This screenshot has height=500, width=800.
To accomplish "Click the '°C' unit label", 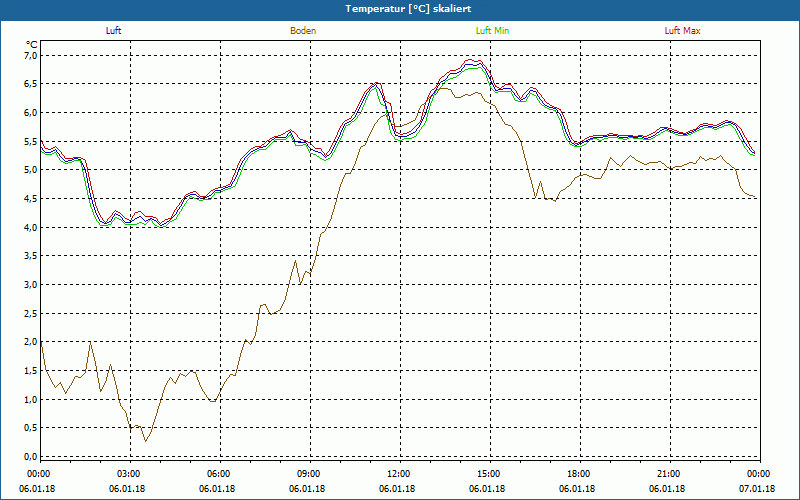I will tap(32, 45).
